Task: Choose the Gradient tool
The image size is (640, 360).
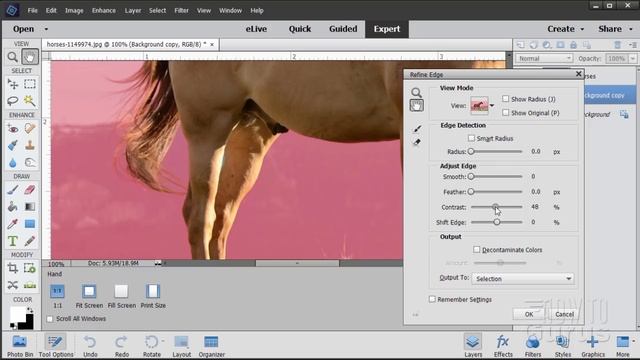Action: 29,207
